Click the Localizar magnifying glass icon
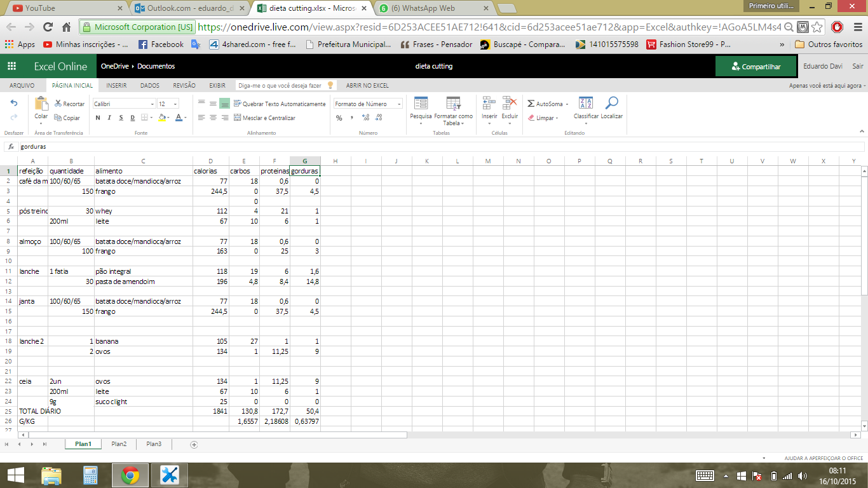 click(611, 104)
